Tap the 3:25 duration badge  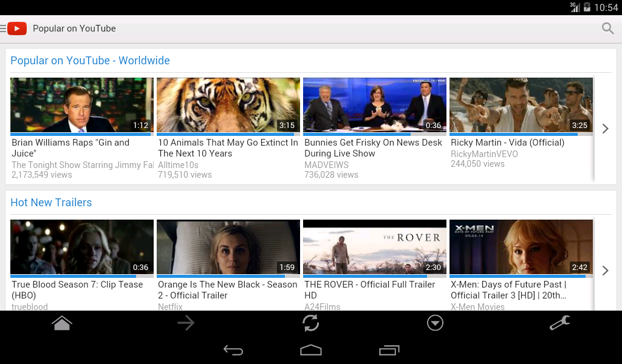[579, 125]
